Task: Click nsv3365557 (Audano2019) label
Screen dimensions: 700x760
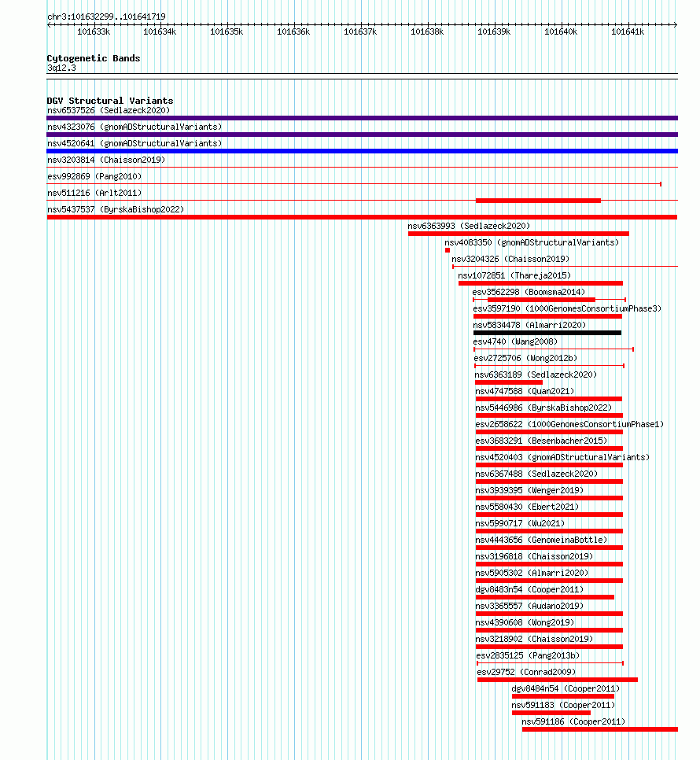Action: [x=529, y=605]
